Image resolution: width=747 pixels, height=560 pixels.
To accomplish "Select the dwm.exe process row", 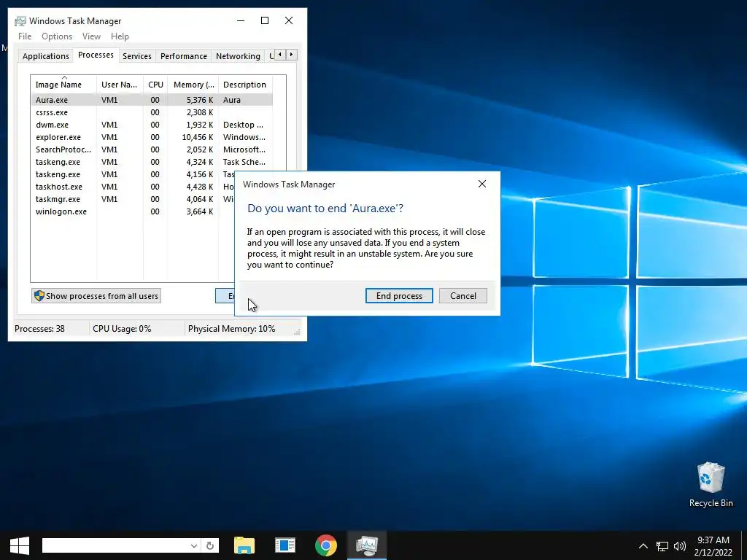I will point(152,125).
